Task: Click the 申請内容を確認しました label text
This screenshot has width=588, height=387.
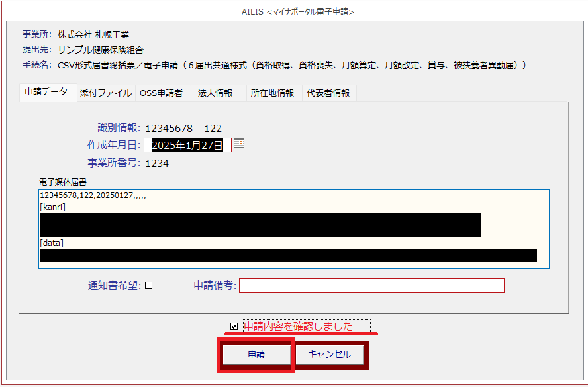Action: pyautogui.click(x=298, y=326)
